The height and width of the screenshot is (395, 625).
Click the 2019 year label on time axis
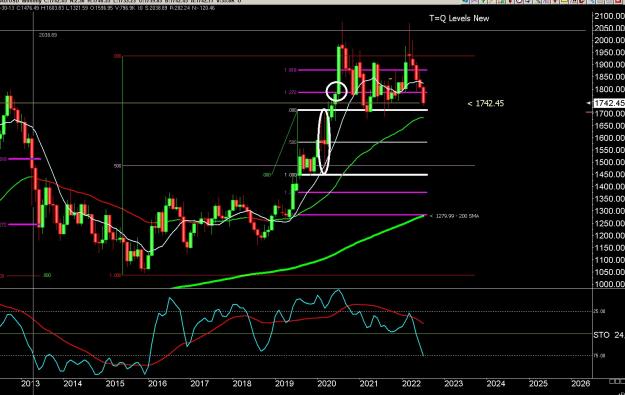coord(284,384)
